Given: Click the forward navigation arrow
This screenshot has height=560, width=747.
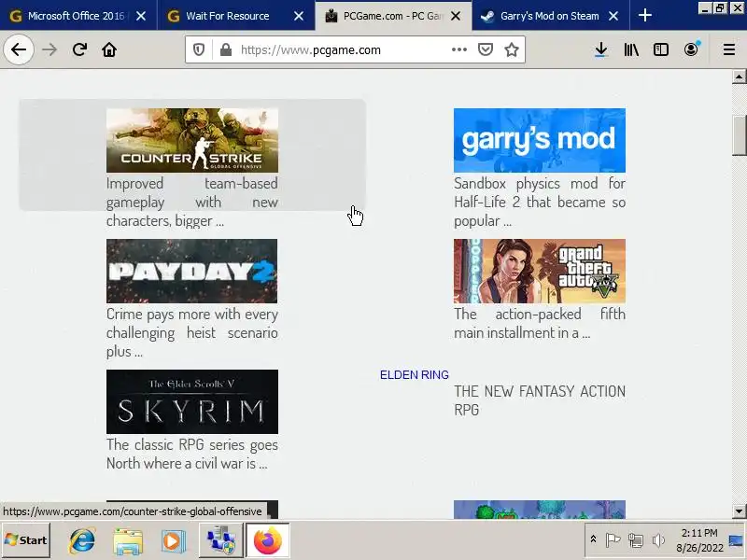Looking at the screenshot, I should (49, 49).
